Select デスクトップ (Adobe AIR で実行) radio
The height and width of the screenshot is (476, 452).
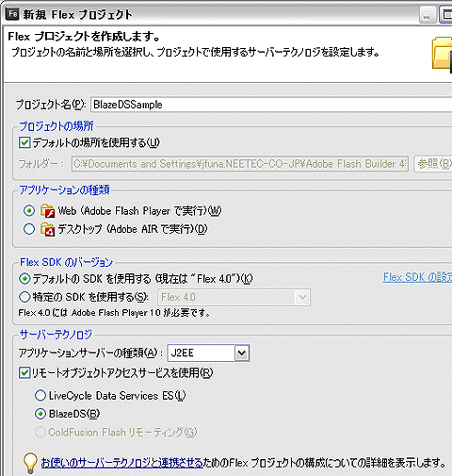(x=29, y=229)
